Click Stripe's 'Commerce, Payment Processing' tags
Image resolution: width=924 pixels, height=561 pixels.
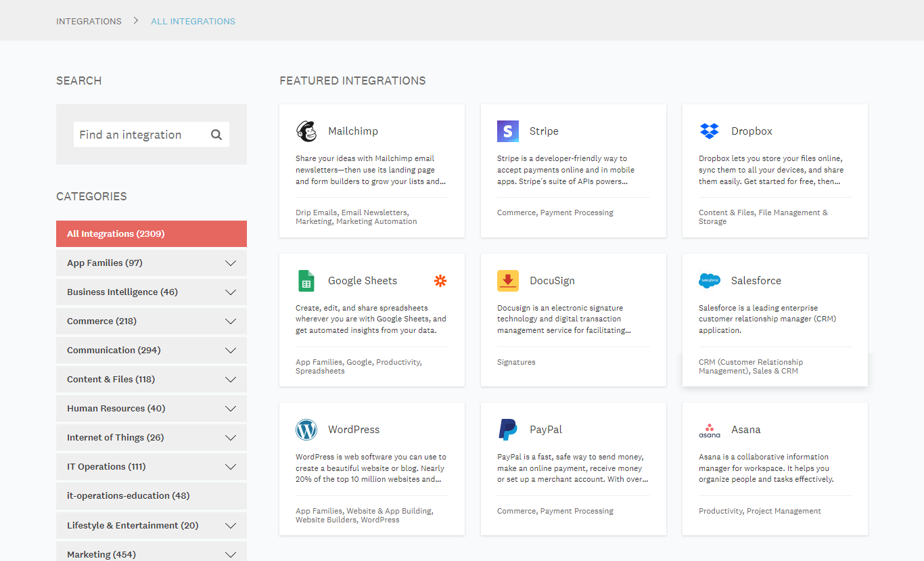pyautogui.click(x=555, y=212)
